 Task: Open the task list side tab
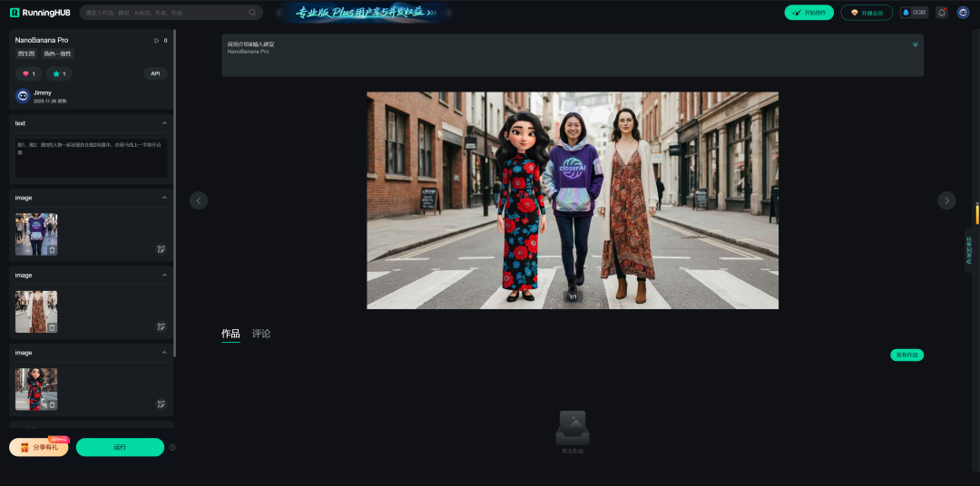969,250
